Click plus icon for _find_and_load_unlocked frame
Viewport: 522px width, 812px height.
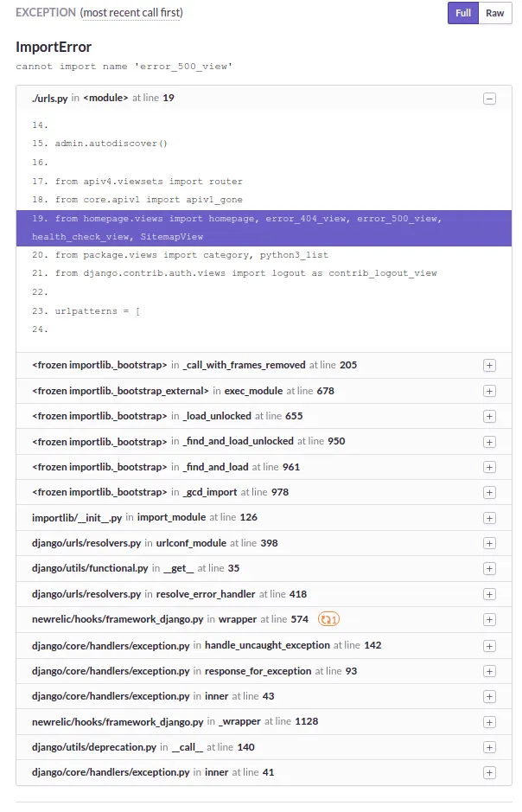tap(489, 442)
